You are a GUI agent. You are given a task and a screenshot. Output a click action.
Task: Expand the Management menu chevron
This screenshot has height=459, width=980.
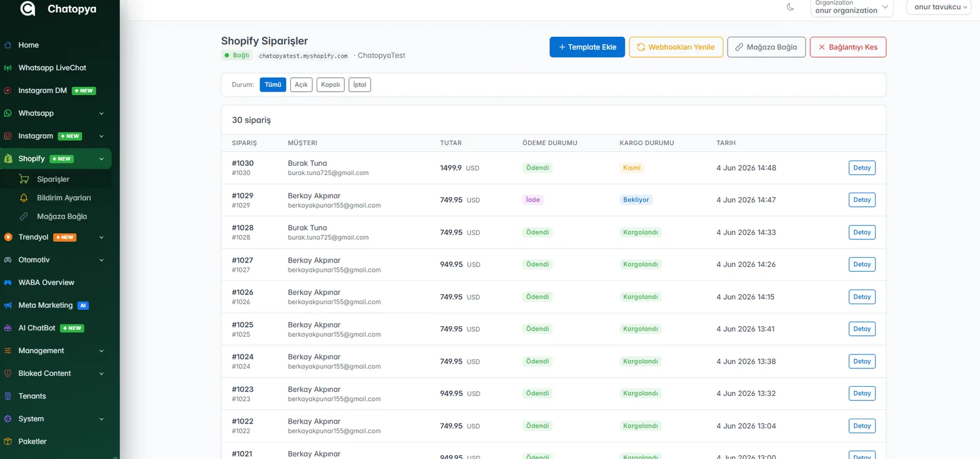(x=102, y=351)
